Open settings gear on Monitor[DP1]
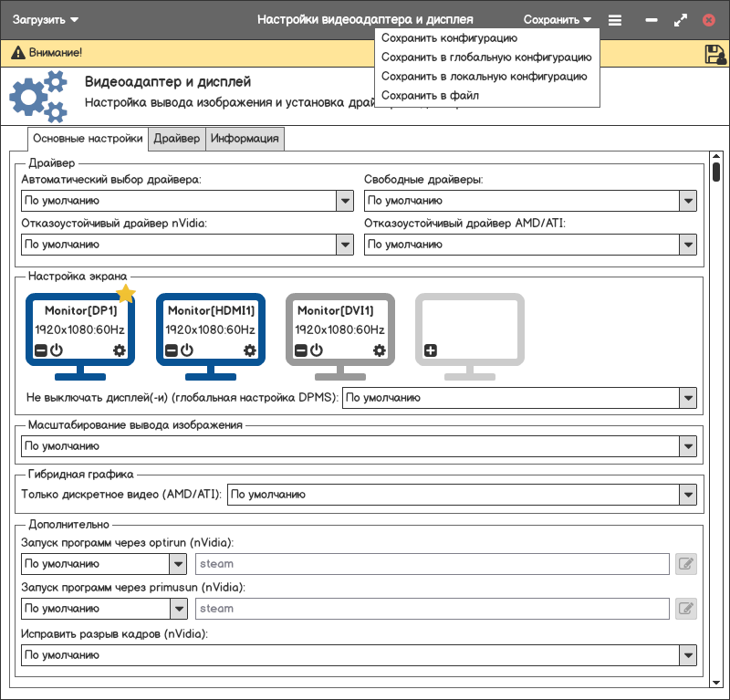 point(119,350)
